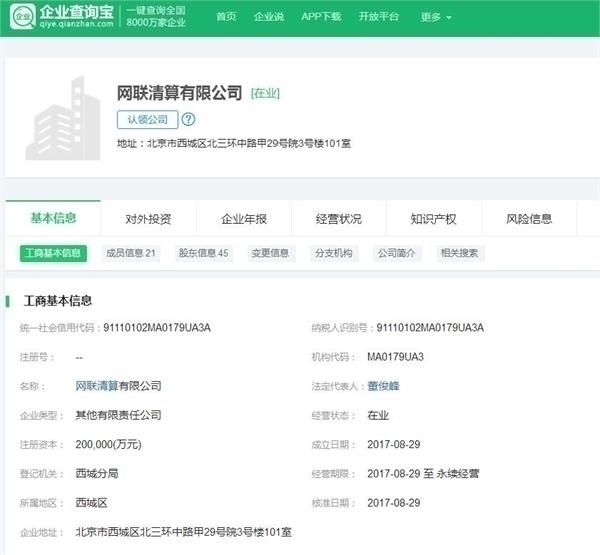Click the company building placeholder image
Image resolution: width=600 pixels, height=555 pixels.
pyautogui.click(x=63, y=118)
